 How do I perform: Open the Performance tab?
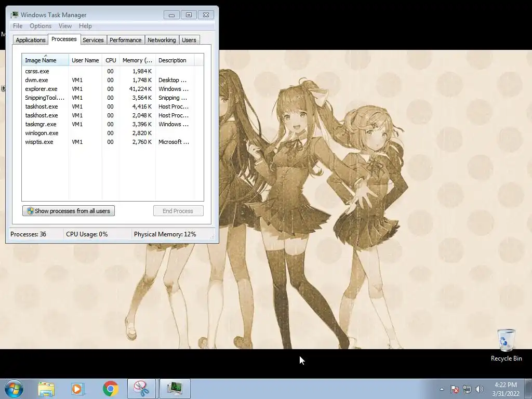(x=125, y=39)
